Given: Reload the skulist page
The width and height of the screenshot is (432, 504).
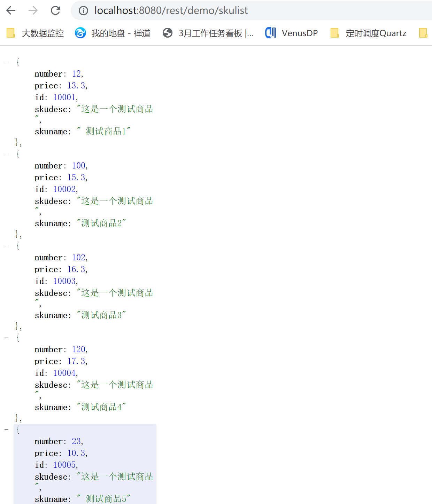Looking at the screenshot, I should point(56,10).
